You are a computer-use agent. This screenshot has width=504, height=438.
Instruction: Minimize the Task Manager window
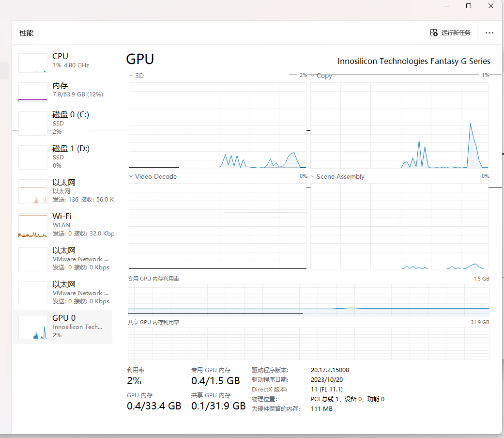[x=447, y=6]
